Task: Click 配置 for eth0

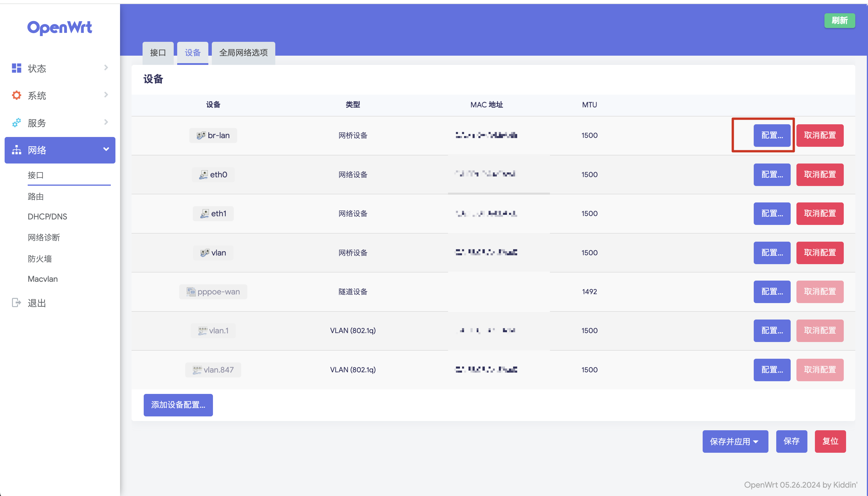Action: (772, 175)
